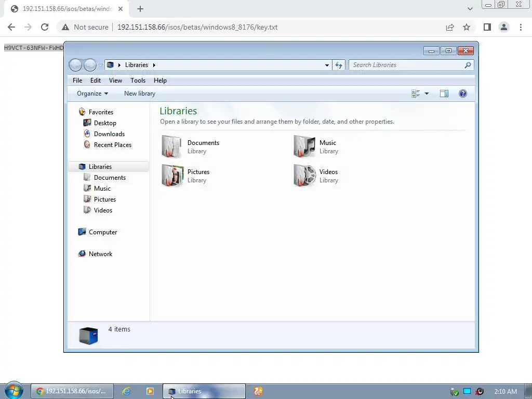Click the Explorer Forward button
Viewport: 532px width, 399px height.
tap(90, 65)
